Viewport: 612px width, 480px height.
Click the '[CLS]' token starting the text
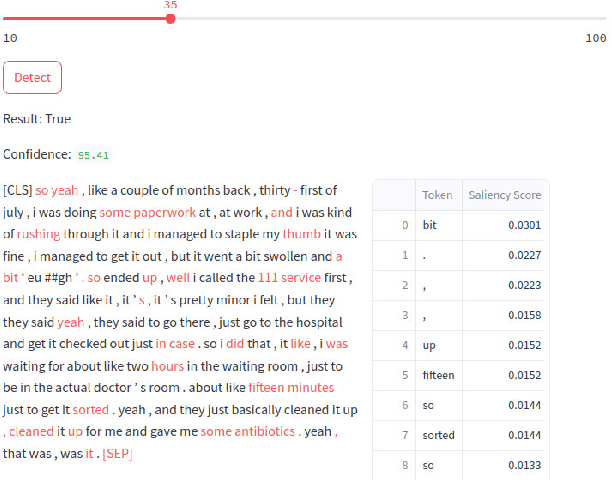coord(18,190)
